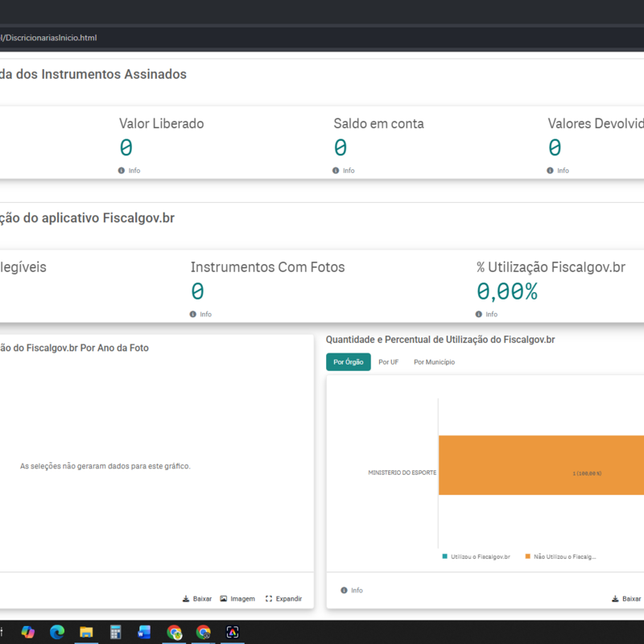Show Info for % Utilização Fiscalgov.br

click(487, 314)
